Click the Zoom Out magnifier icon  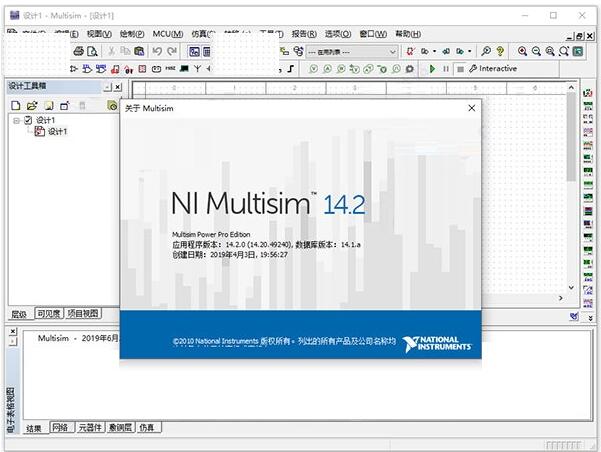pyautogui.click(x=536, y=51)
